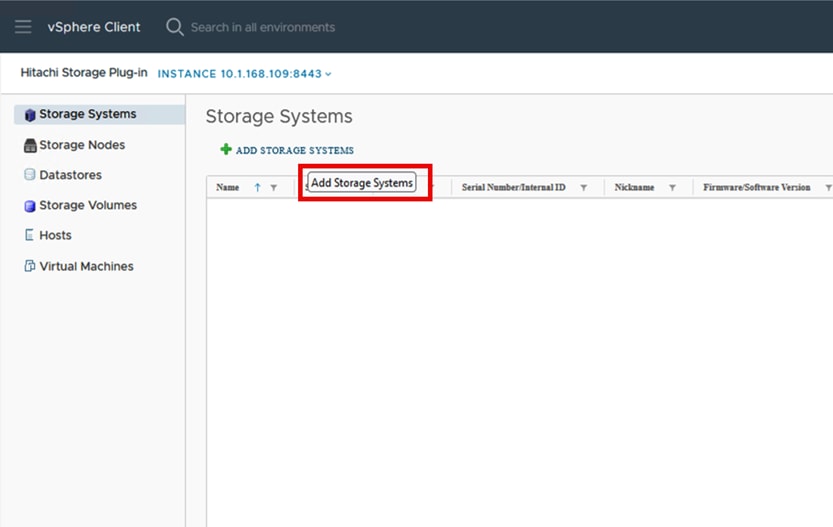Click the Virtual Machines navigation link

click(x=86, y=267)
